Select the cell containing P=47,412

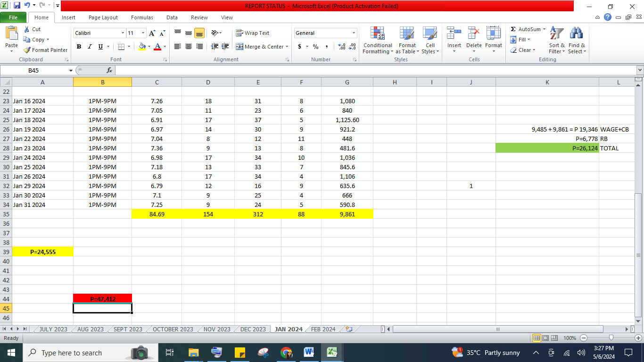coord(103,299)
